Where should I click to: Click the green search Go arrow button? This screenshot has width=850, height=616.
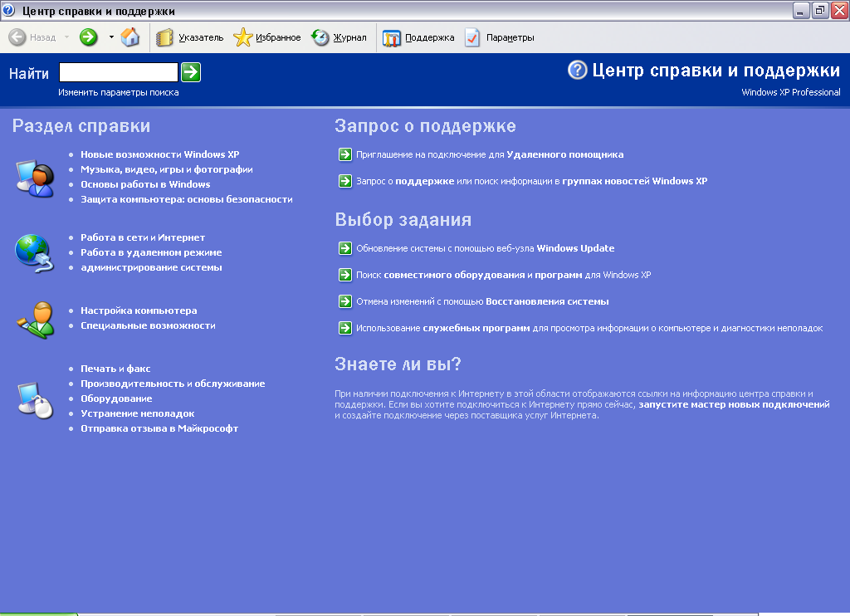point(191,72)
